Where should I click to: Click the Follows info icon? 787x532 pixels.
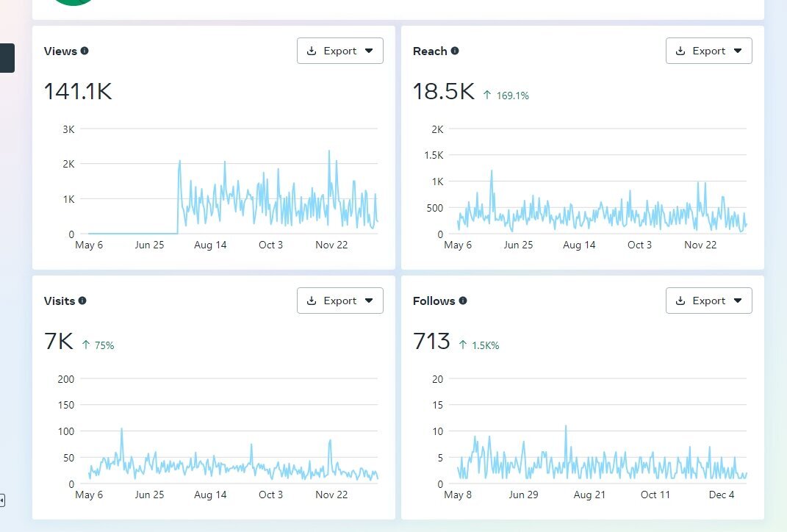tap(463, 301)
